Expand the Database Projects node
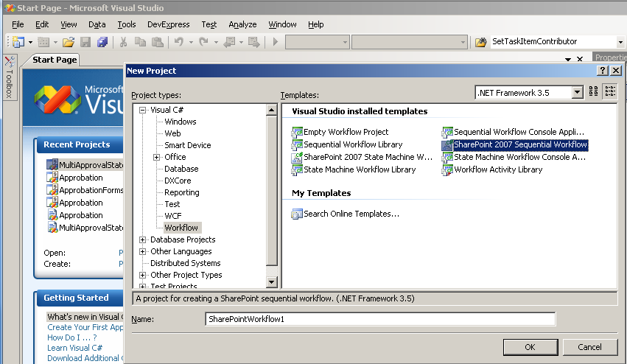Screen dimensions: 627x364 pyautogui.click(x=142, y=239)
